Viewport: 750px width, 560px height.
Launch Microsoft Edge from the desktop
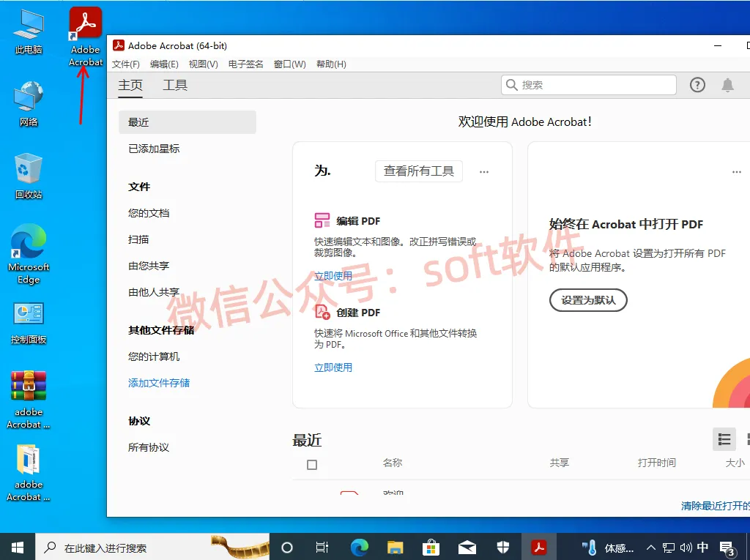click(x=29, y=242)
